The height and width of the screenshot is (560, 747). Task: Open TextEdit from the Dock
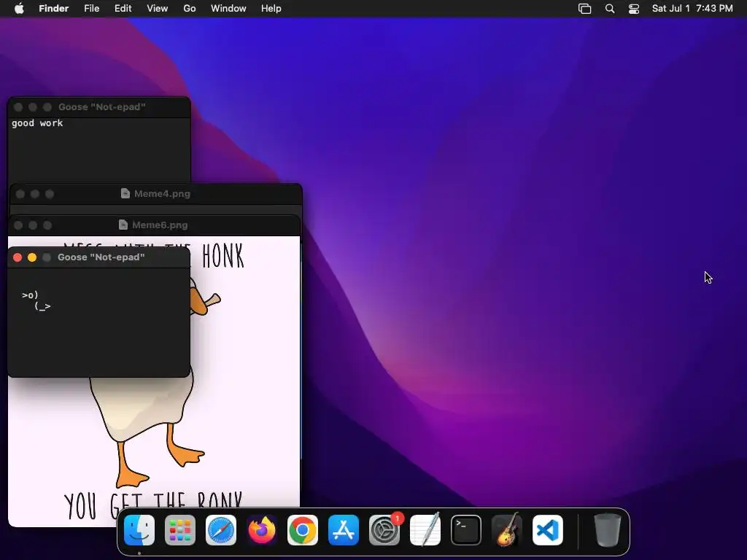pos(425,530)
